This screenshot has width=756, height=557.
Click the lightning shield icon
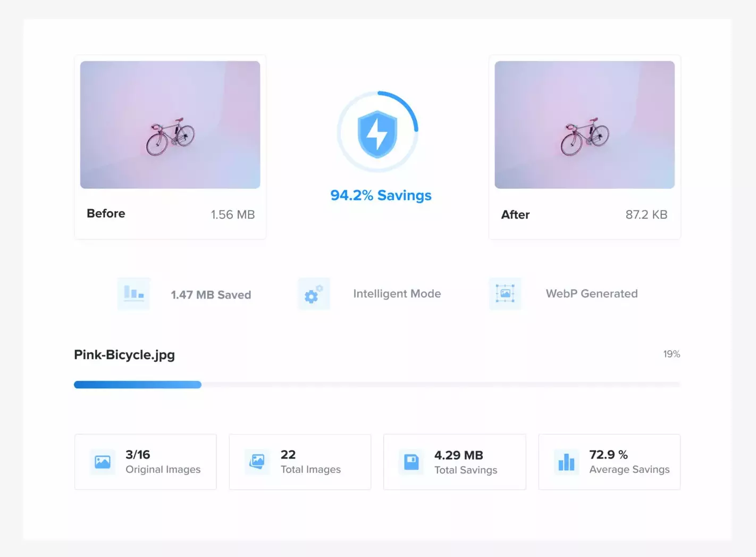(x=377, y=134)
